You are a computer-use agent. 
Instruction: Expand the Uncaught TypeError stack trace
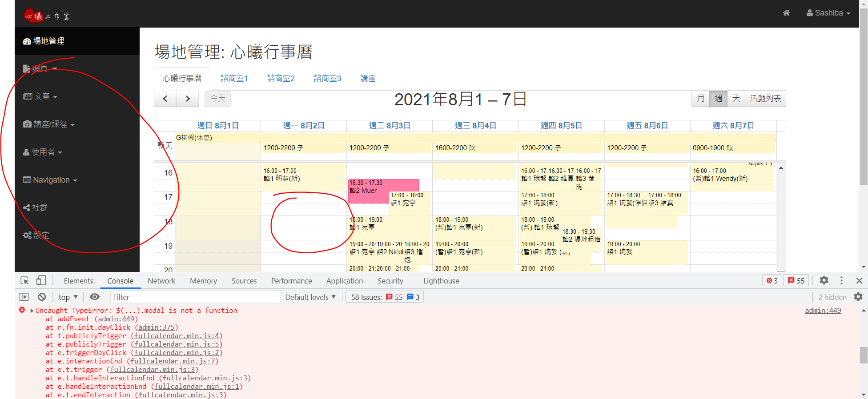point(32,311)
